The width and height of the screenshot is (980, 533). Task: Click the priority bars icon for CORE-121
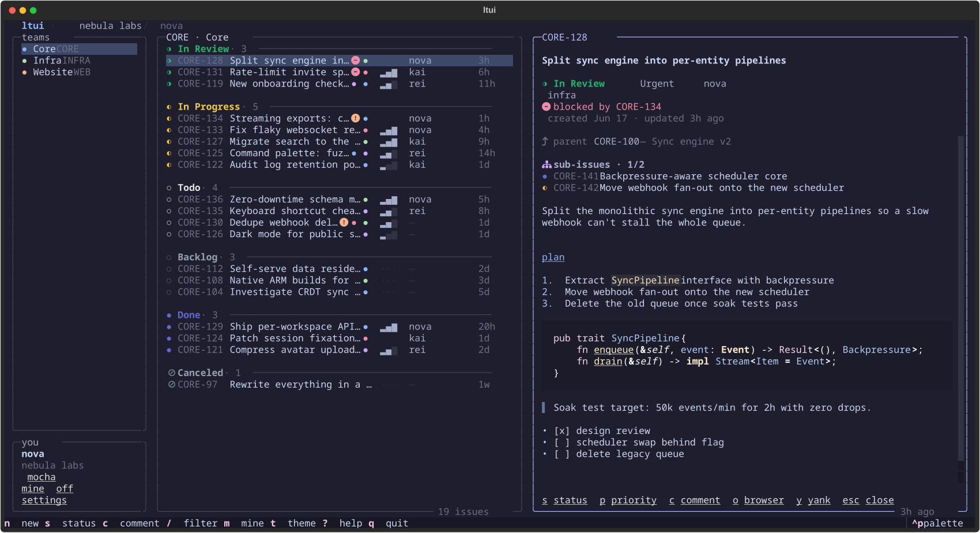(x=389, y=350)
